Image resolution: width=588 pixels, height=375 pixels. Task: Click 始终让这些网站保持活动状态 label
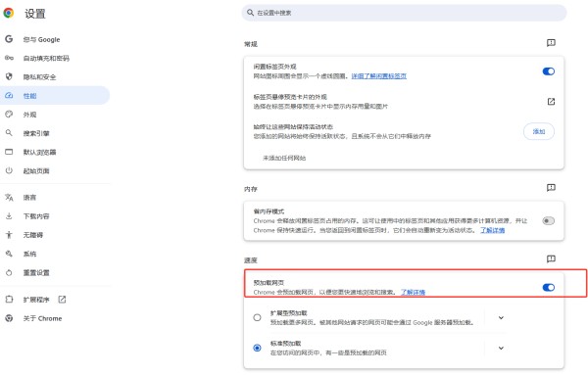pos(293,126)
